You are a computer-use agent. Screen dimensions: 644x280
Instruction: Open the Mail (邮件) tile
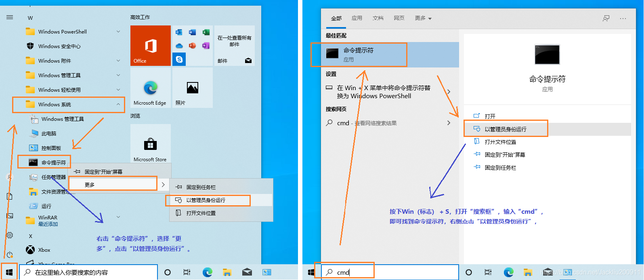tap(234, 46)
